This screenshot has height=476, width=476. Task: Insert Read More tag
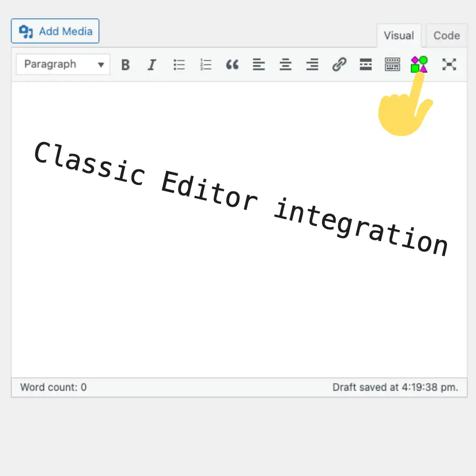365,64
